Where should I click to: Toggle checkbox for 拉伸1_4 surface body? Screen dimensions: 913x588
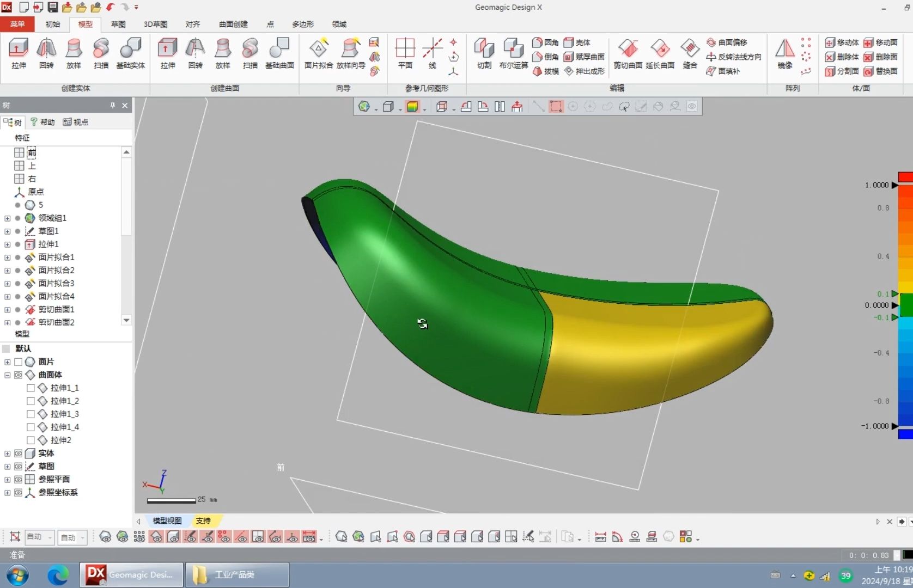tap(31, 427)
